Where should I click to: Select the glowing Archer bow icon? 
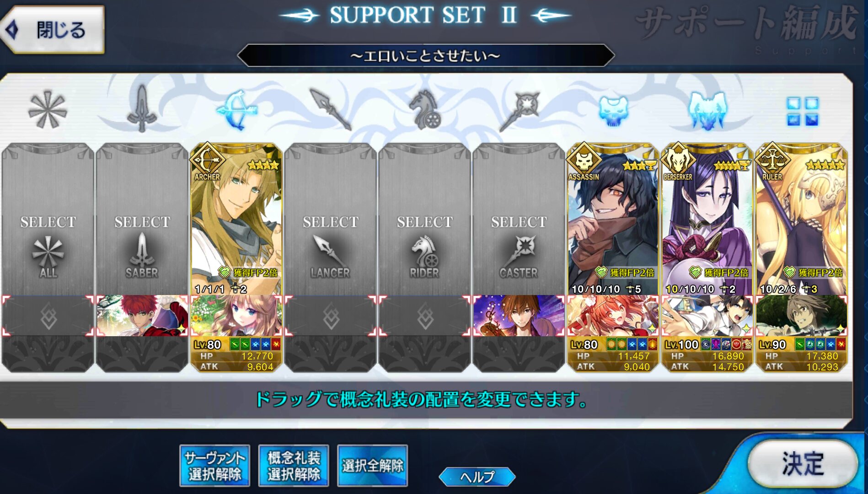click(x=237, y=110)
